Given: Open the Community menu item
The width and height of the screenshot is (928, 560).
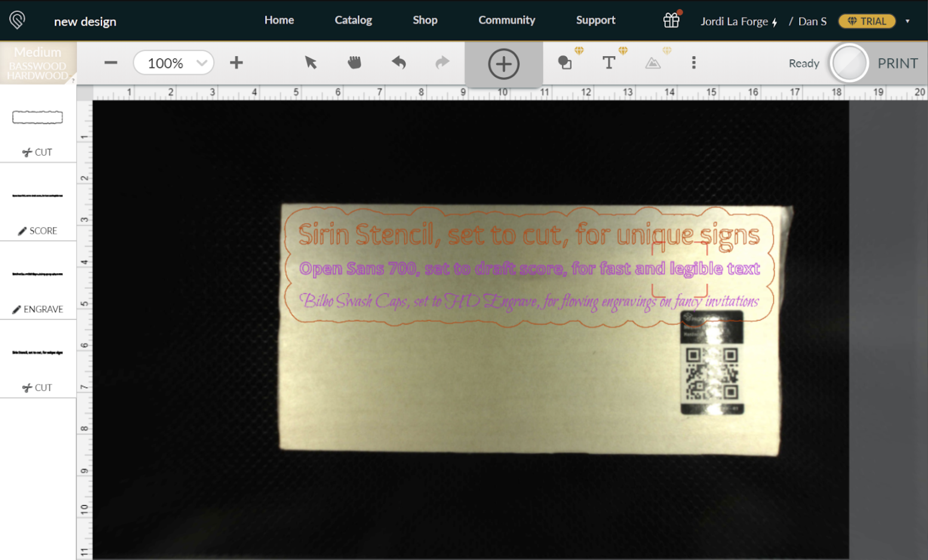Looking at the screenshot, I should pos(506,20).
